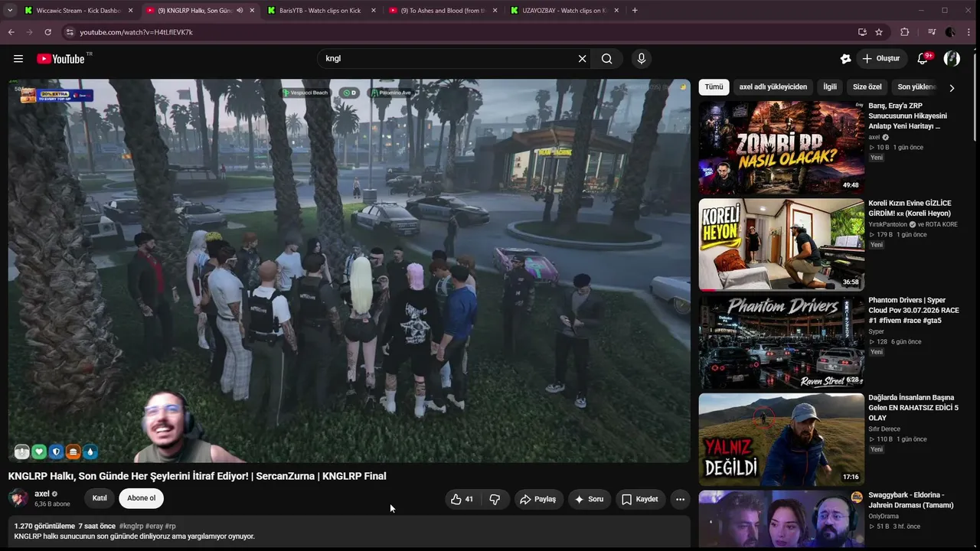The image size is (980, 551).
Task: Select the 'Size özel' filter chip
Action: pos(867,87)
